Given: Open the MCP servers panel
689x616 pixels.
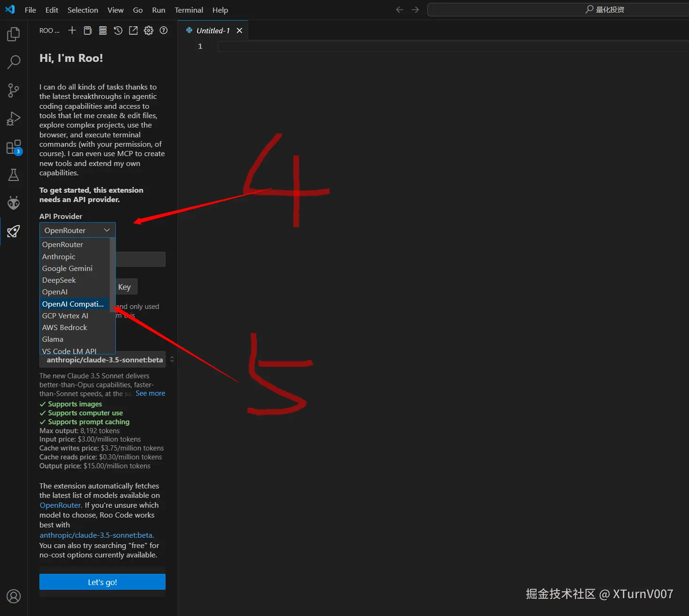Looking at the screenshot, I should [103, 30].
